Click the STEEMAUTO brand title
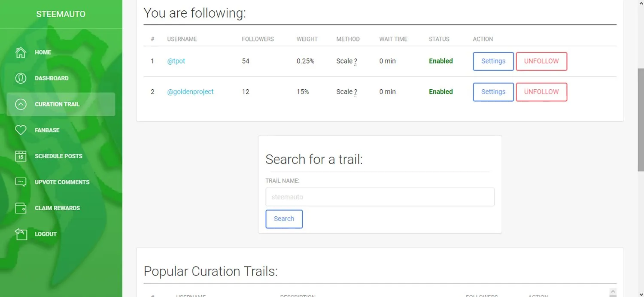Image resolution: width=644 pixels, height=297 pixels. tap(61, 14)
